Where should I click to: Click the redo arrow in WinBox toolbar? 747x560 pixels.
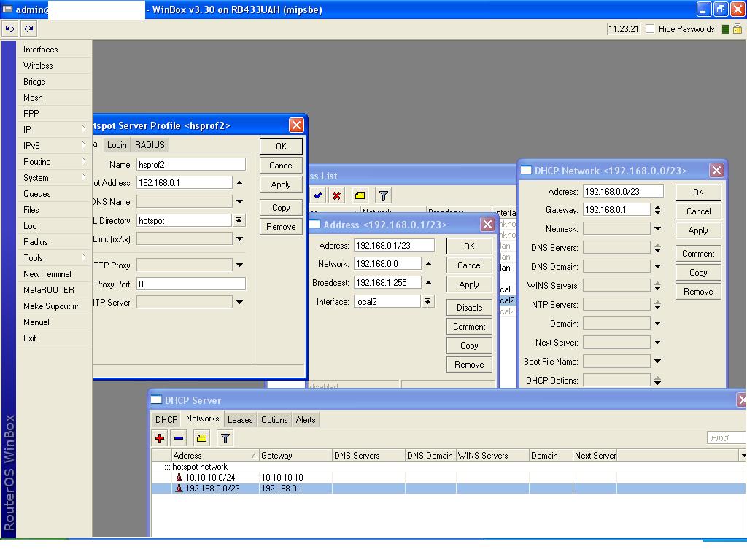pos(28,29)
